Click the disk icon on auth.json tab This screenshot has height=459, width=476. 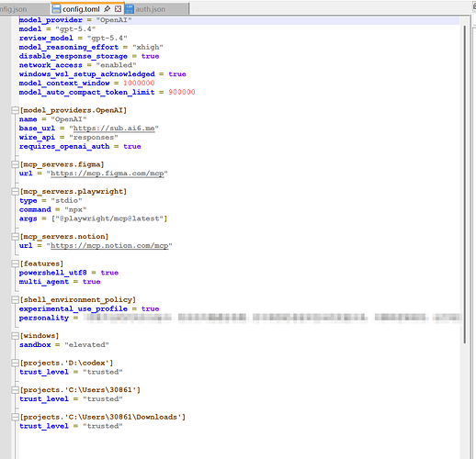(x=130, y=9)
